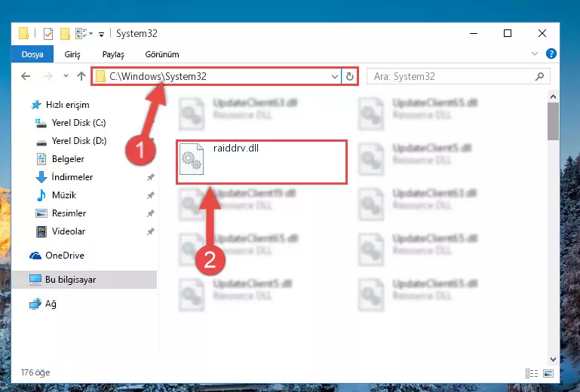The width and height of the screenshot is (580, 392).
Task: Open Belgeler in the sidebar
Action: [x=60, y=159]
